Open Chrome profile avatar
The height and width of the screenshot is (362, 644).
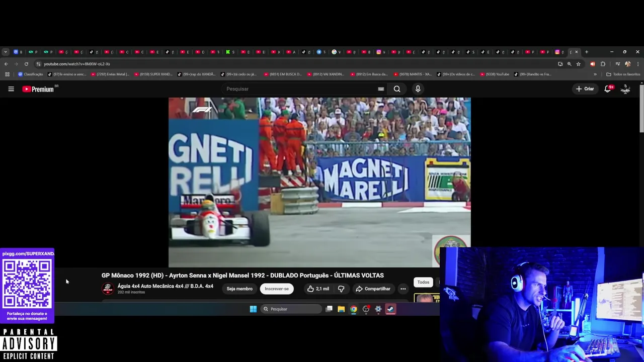[627, 64]
